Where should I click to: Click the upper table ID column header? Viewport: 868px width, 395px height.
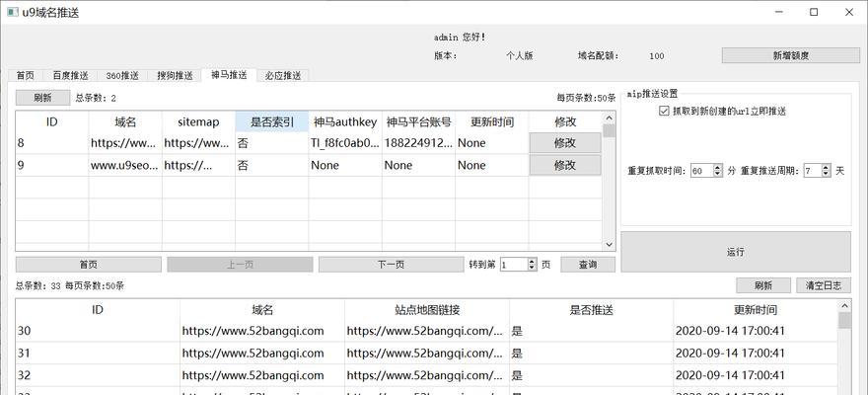52,121
